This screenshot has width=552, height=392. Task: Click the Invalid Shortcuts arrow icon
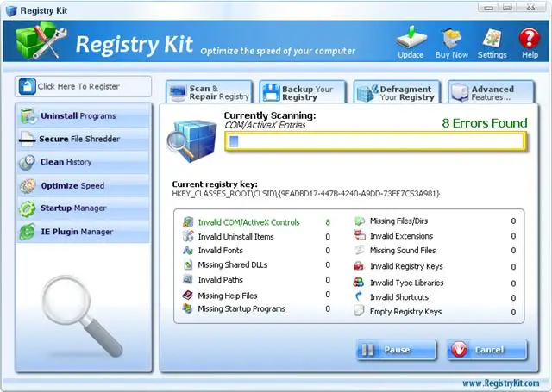coord(359,296)
